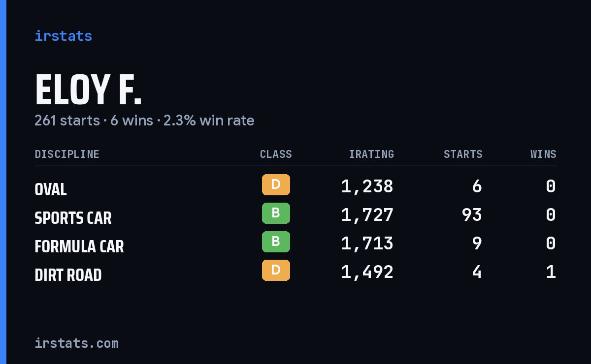
Task: Click the Sports Car starts value 93
Action: click(x=472, y=215)
